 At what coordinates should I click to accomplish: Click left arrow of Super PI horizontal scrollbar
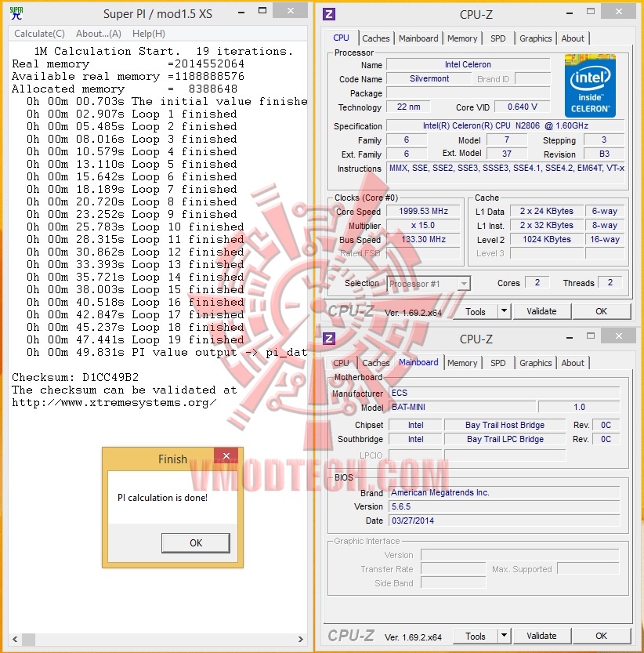pos(15,639)
